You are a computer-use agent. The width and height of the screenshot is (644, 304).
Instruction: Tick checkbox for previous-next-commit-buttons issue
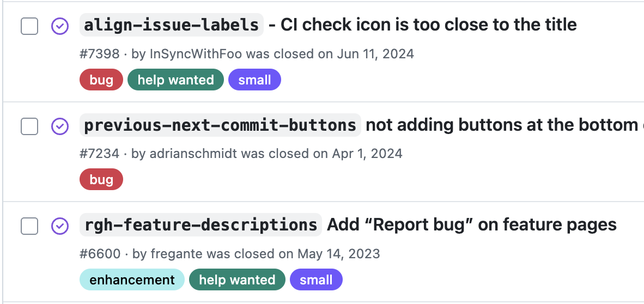(29, 126)
